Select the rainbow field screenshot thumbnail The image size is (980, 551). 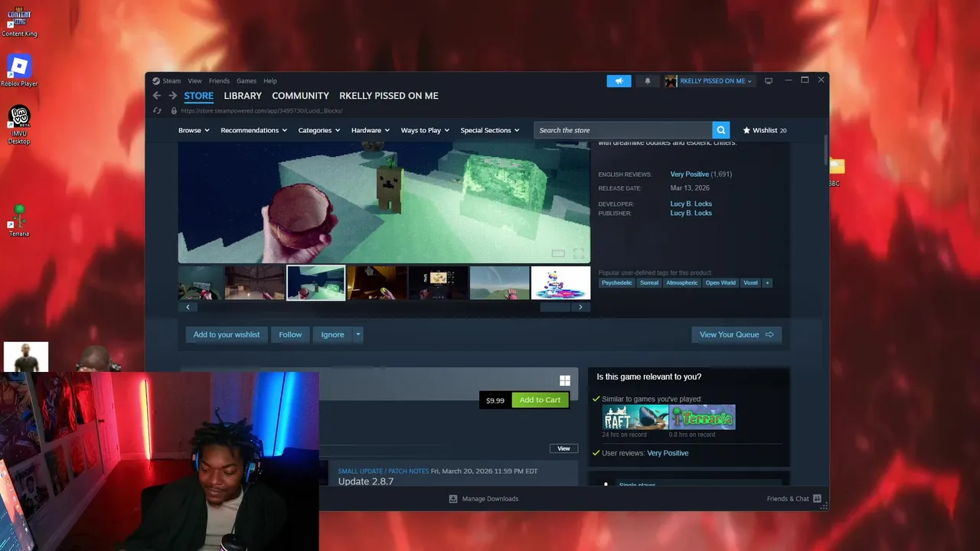click(499, 283)
